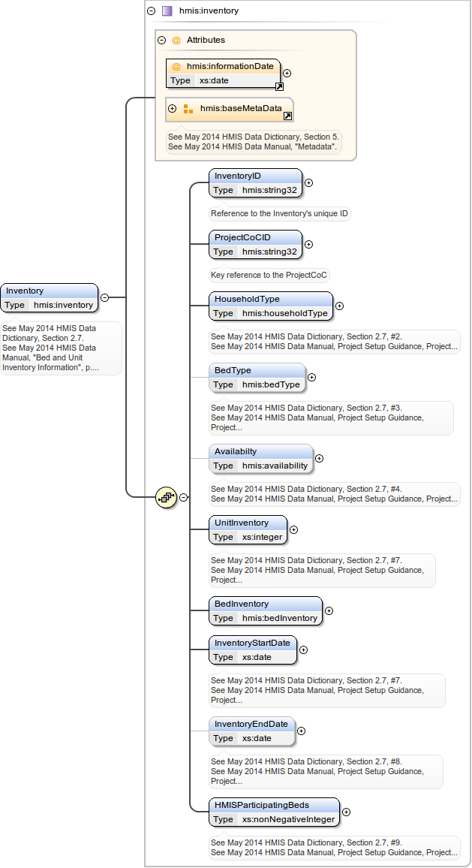Collapse the Inventory root element
Screen dimensions: 472x868
(x=104, y=297)
